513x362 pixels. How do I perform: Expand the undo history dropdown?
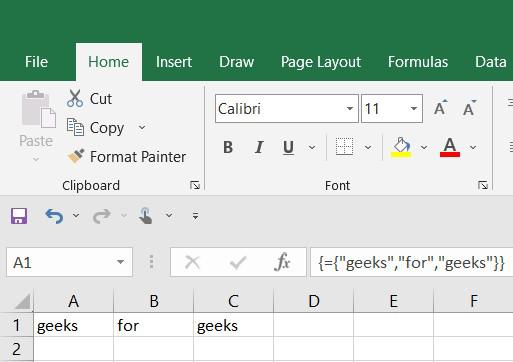click(76, 216)
